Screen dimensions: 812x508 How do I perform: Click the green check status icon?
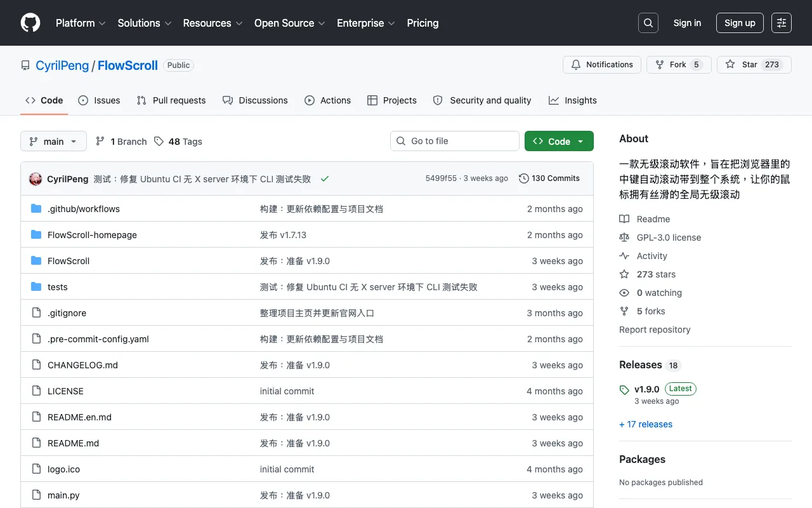pos(325,179)
